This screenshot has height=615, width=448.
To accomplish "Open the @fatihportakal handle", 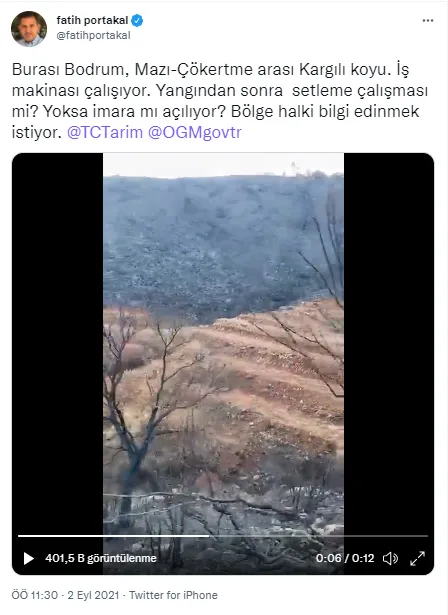I will (93, 35).
